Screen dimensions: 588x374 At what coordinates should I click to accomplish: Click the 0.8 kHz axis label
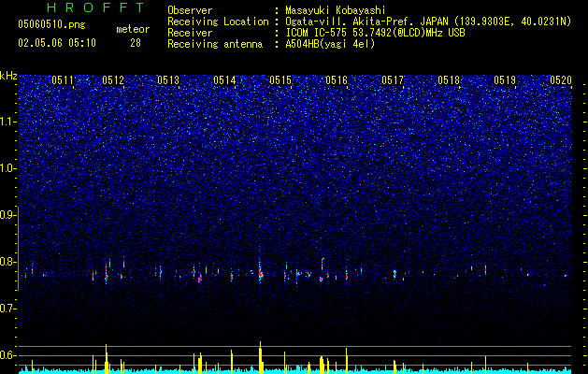[x=7, y=262]
